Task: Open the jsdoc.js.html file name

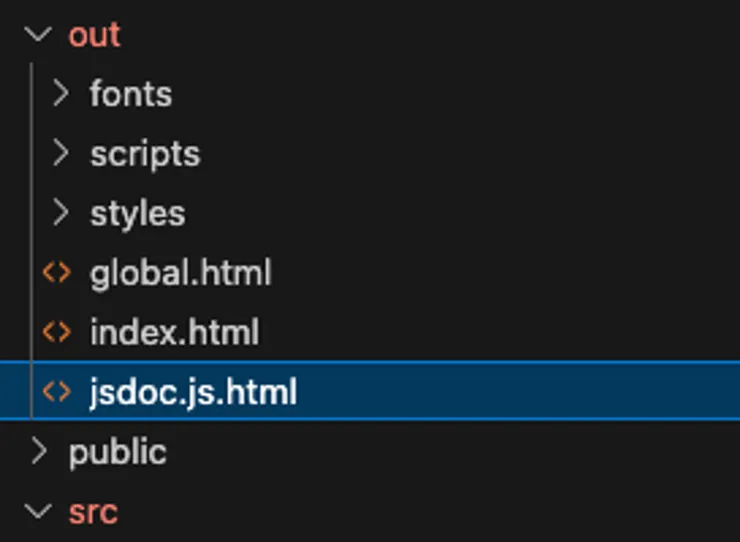Action: 193,392
